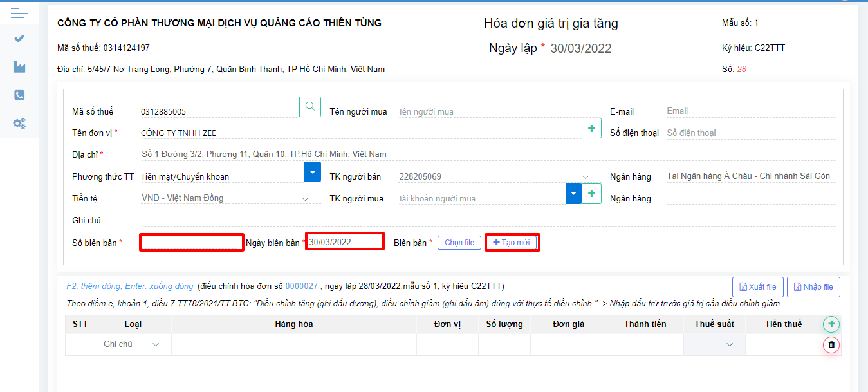868x392 pixels.
Task: Select the checkmark sidebar icon
Action: pos(19,38)
